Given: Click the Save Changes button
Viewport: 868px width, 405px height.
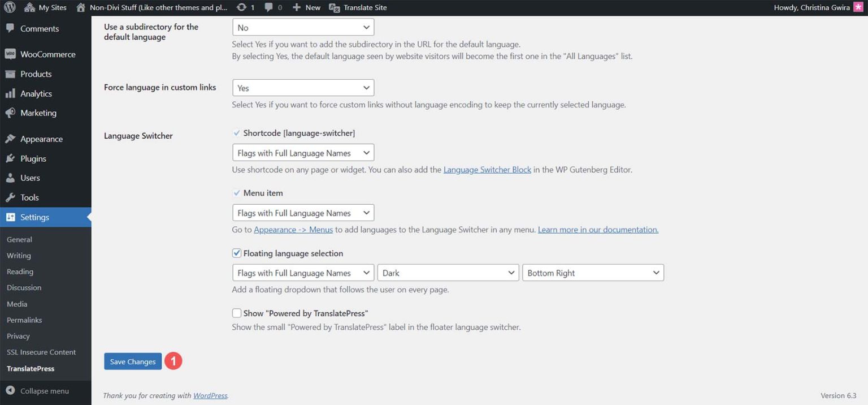Looking at the screenshot, I should click(132, 361).
